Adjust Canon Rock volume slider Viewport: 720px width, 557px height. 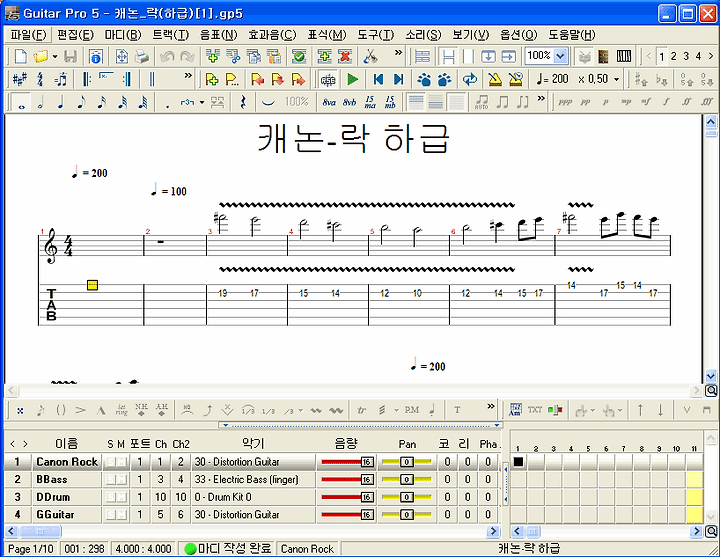(x=347, y=462)
